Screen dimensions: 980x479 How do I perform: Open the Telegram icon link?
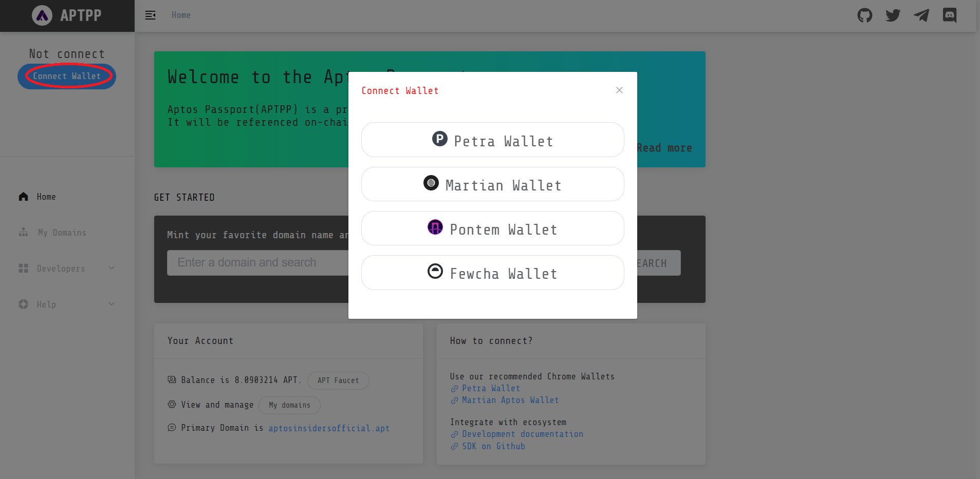[921, 15]
